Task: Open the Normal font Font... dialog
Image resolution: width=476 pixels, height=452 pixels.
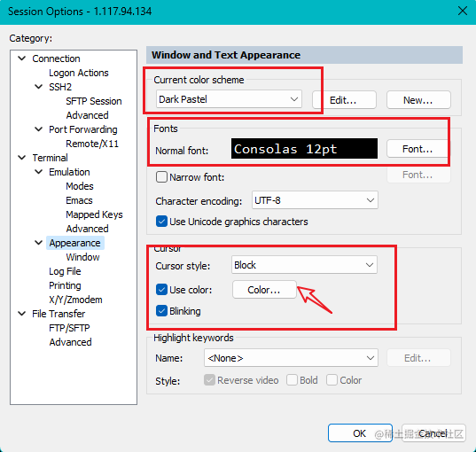Action: tap(417, 149)
